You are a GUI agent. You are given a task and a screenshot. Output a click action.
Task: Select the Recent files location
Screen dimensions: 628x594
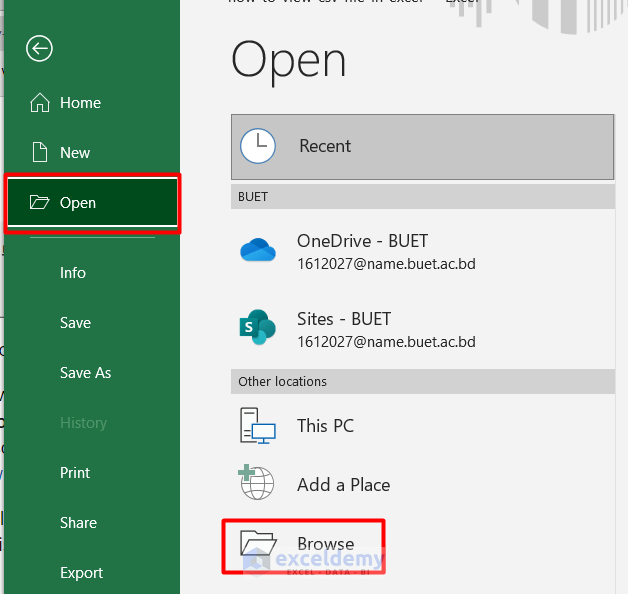pyautogui.click(x=423, y=147)
